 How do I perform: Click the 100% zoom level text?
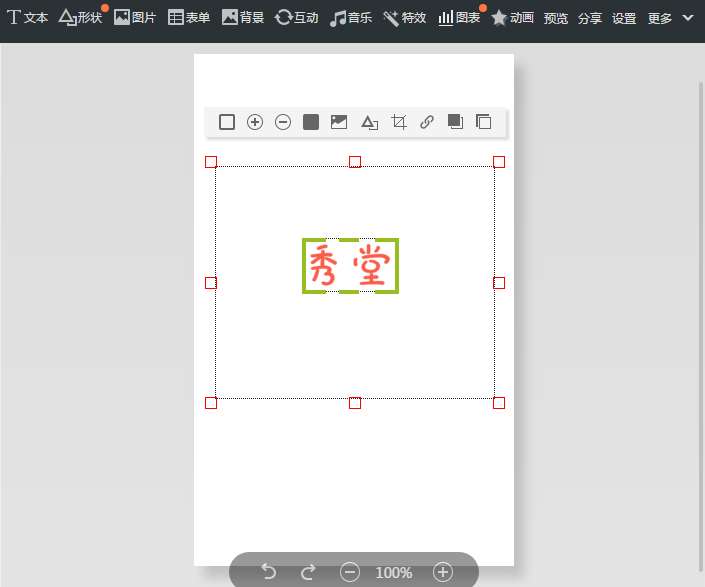[394, 573]
